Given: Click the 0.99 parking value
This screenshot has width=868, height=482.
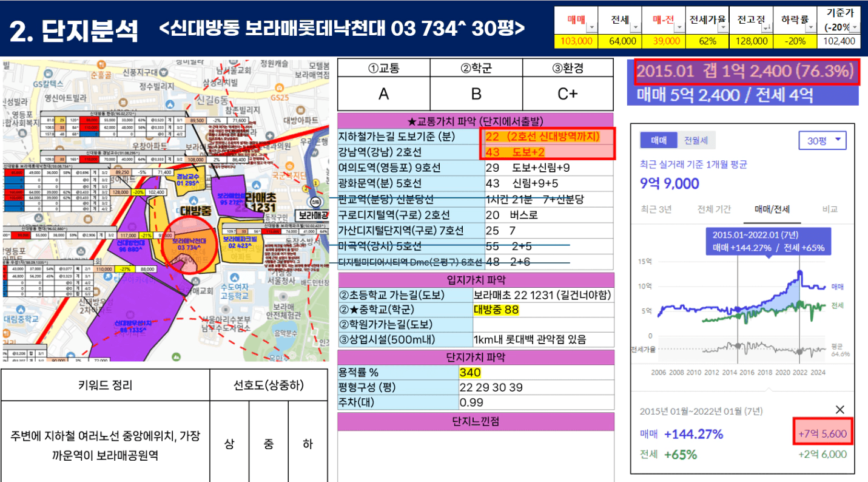Looking at the screenshot, I should (x=471, y=402).
